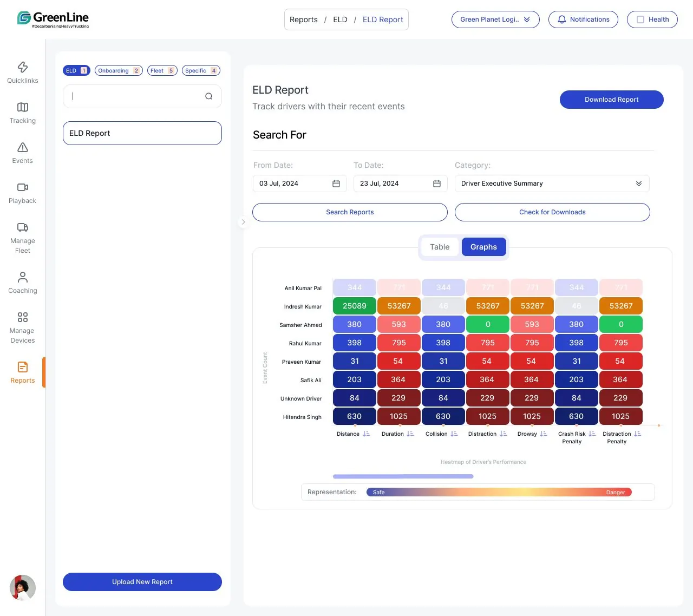Click the Unknown Driver row label

click(x=301, y=399)
